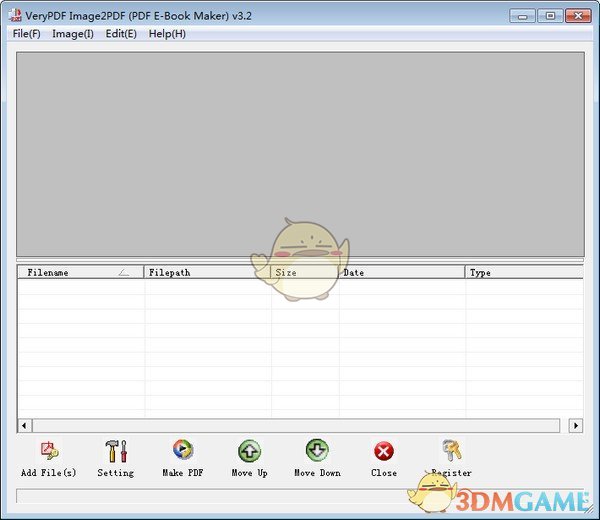Viewport: 600px width, 520px height.
Task: Open the Edit(E) menu
Action: click(121, 34)
